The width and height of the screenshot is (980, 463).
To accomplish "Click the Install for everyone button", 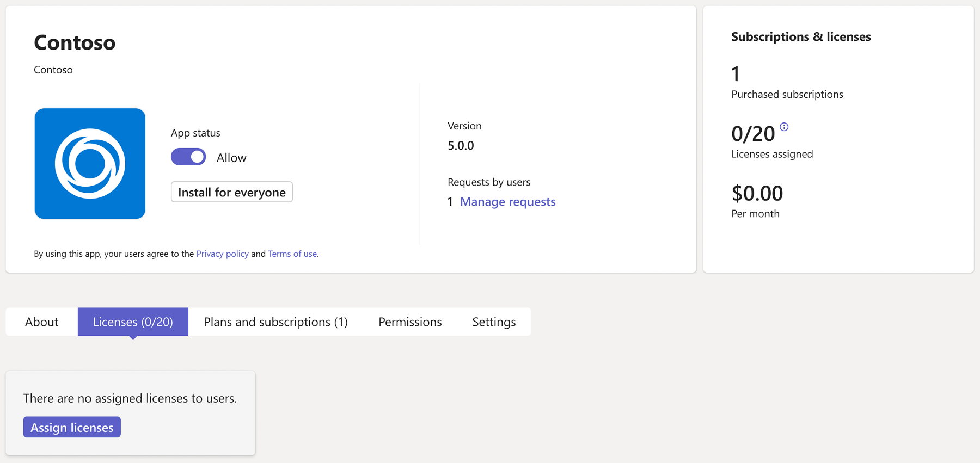I will click(x=232, y=192).
